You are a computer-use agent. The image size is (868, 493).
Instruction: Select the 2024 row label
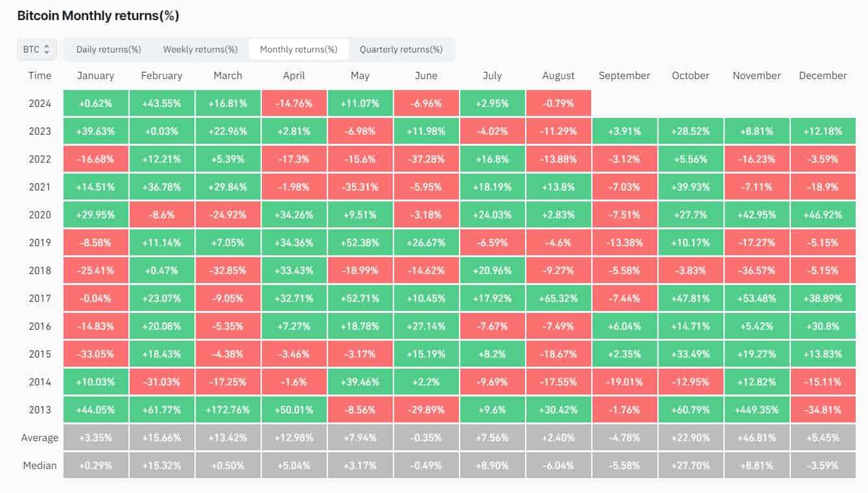40,104
